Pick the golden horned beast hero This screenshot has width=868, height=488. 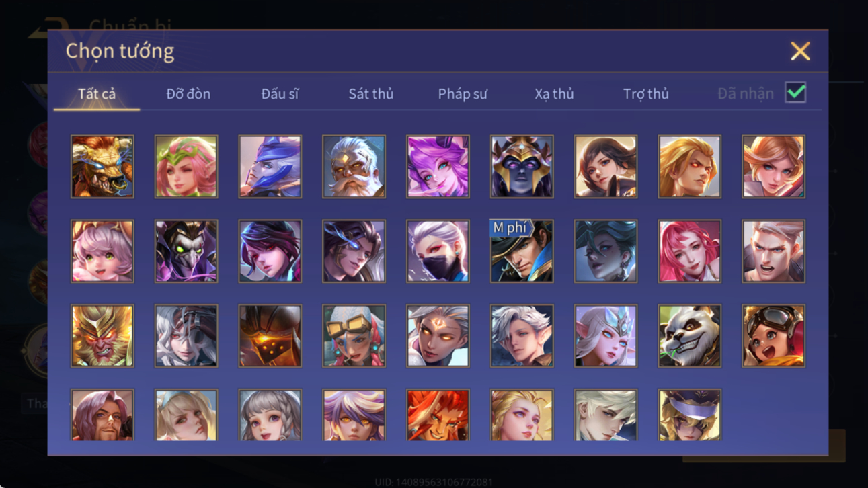click(x=102, y=166)
